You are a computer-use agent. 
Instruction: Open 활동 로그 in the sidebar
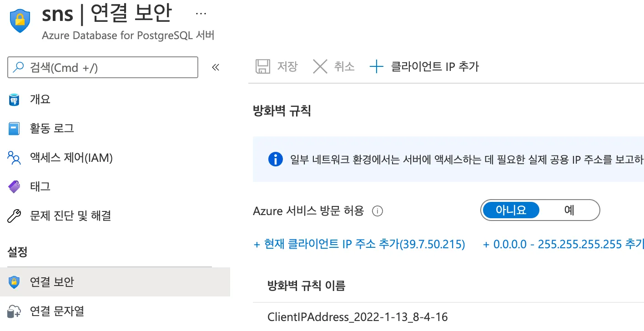pos(52,128)
